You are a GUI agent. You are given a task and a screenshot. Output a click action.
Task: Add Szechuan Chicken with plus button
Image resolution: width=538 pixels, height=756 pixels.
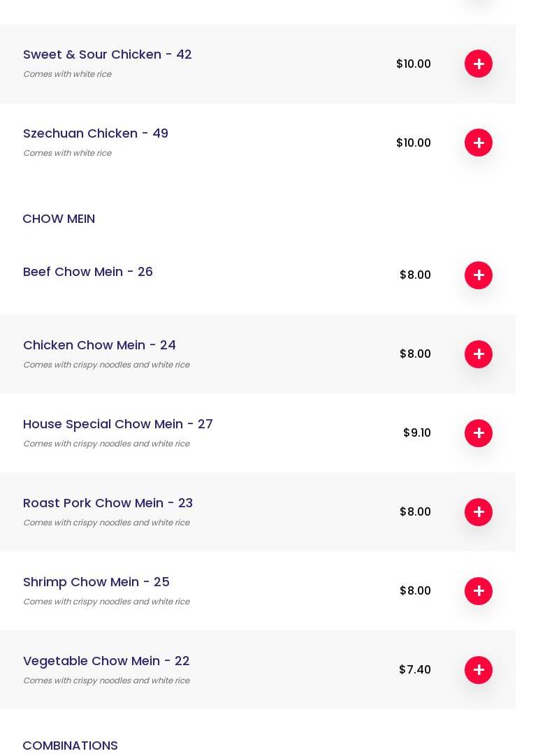(478, 143)
